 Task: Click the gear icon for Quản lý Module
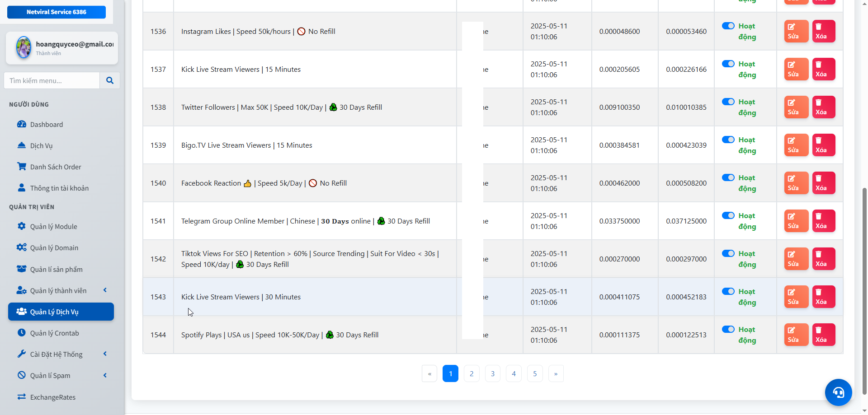click(x=21, y=226)
